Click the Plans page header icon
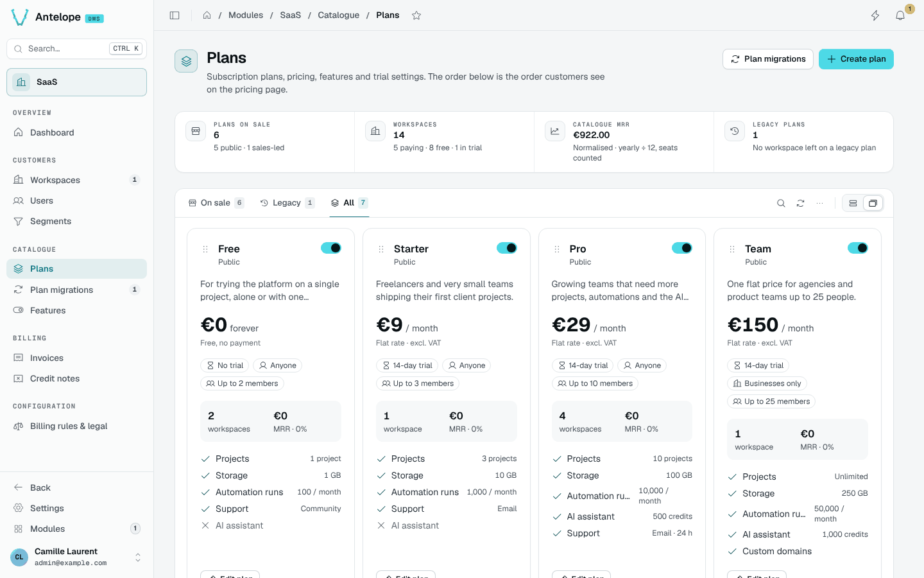Screen dimensions: 924x578 click(186, 61)
